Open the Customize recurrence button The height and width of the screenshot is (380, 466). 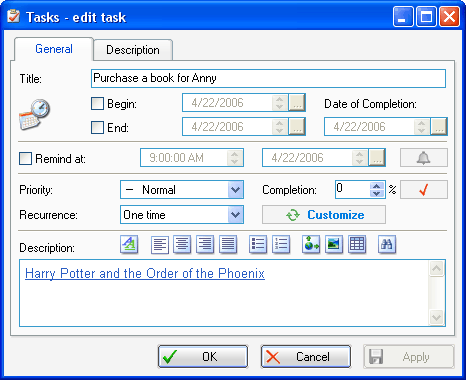[324, 215]
